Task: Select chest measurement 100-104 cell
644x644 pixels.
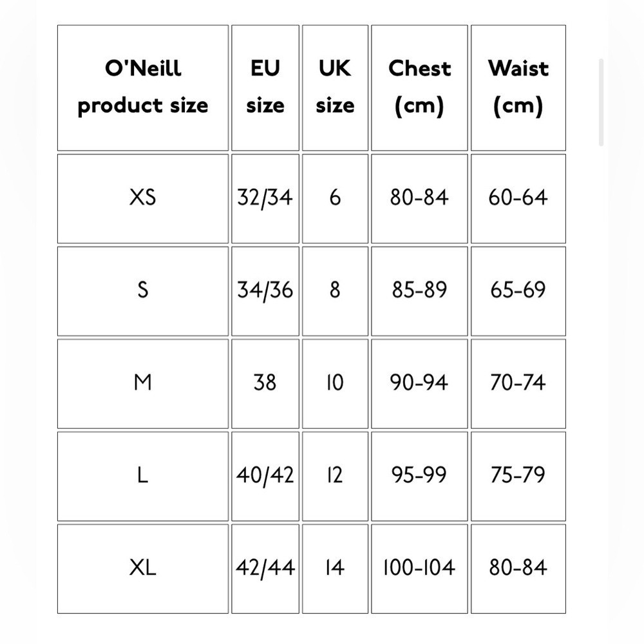Action: click(419, 569)
